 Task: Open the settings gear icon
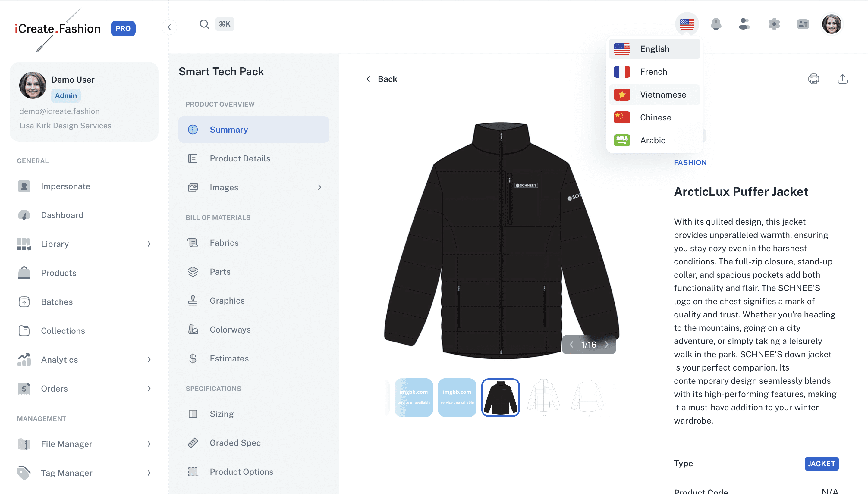[x=774, y=24]
